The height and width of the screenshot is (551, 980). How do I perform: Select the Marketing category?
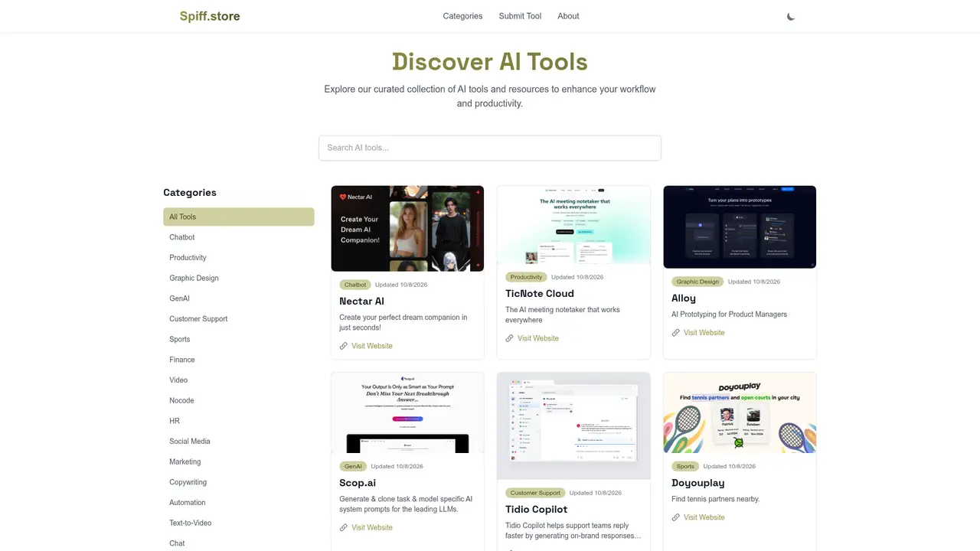(x=239, y=461)
